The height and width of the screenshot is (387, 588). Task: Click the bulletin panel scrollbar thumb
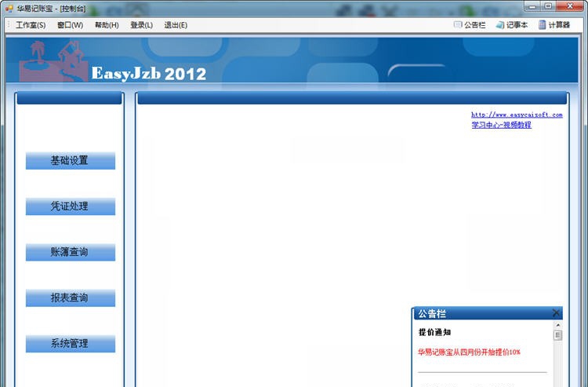[558, 335]
